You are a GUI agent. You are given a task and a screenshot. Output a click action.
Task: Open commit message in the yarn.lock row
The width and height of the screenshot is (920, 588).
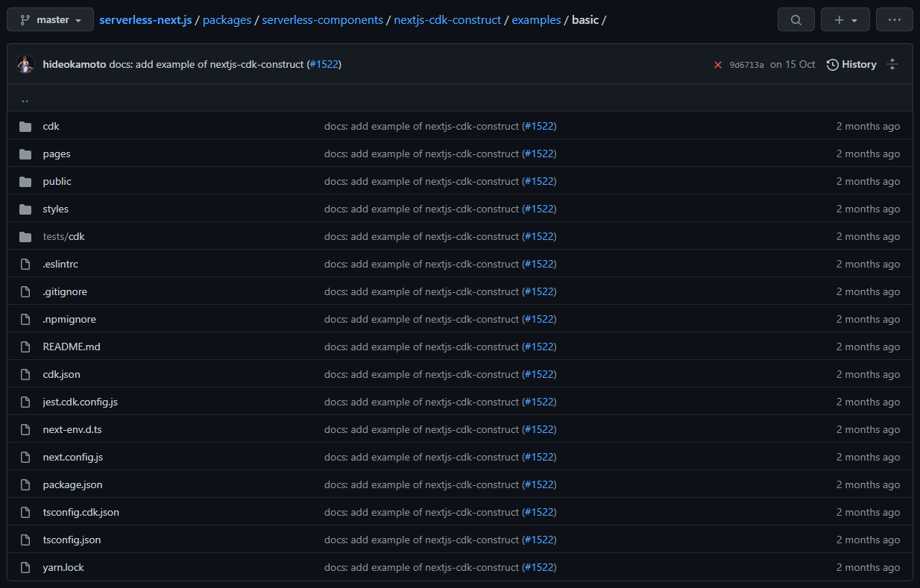[422, 567]
